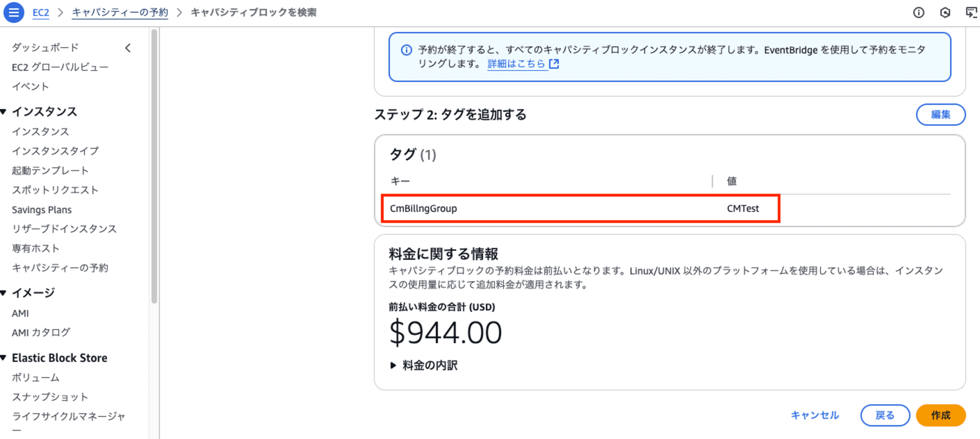Expand the 料金の内訳 disclosure triangle
This screenshot has width=980, height=439.
coord(393,365)
